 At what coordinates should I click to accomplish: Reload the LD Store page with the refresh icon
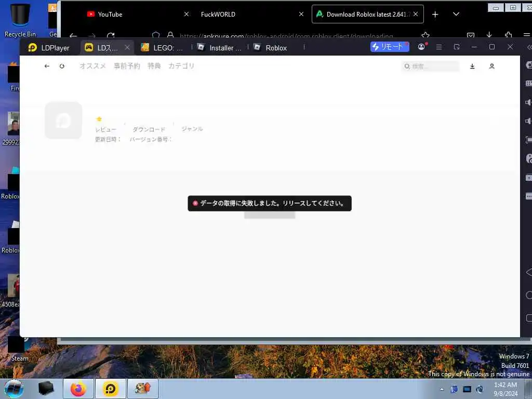62,66
